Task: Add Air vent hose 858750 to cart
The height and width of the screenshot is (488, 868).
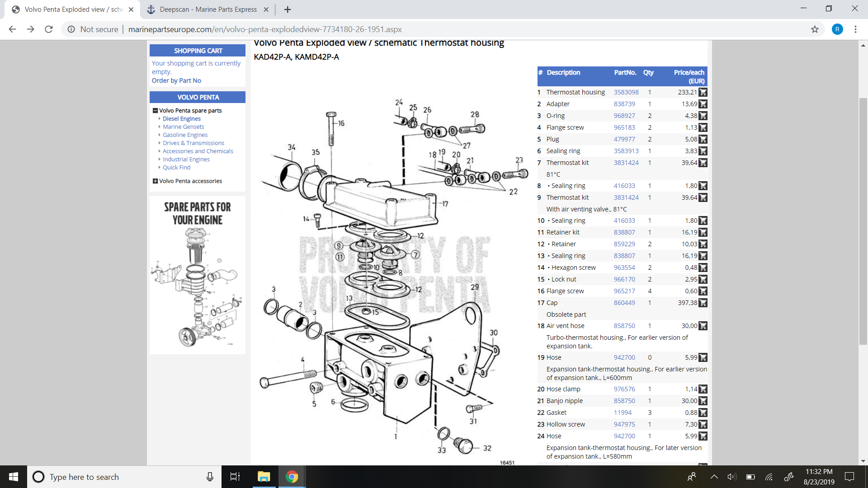Action: [703, 326]
